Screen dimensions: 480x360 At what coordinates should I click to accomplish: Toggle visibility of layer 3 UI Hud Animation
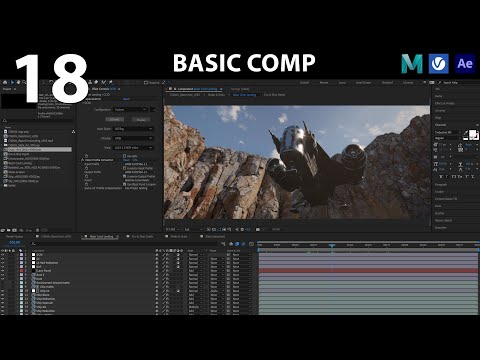(3, 263)
